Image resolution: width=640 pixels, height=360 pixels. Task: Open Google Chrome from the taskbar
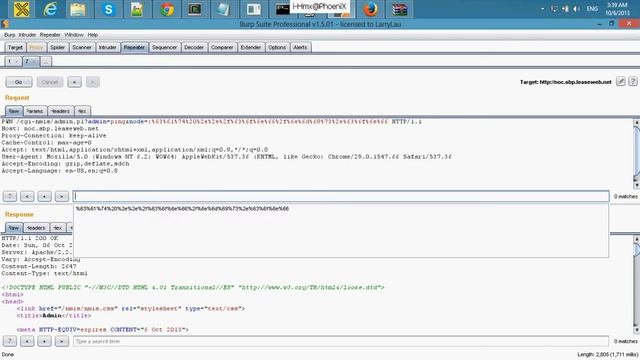(167, 9)
